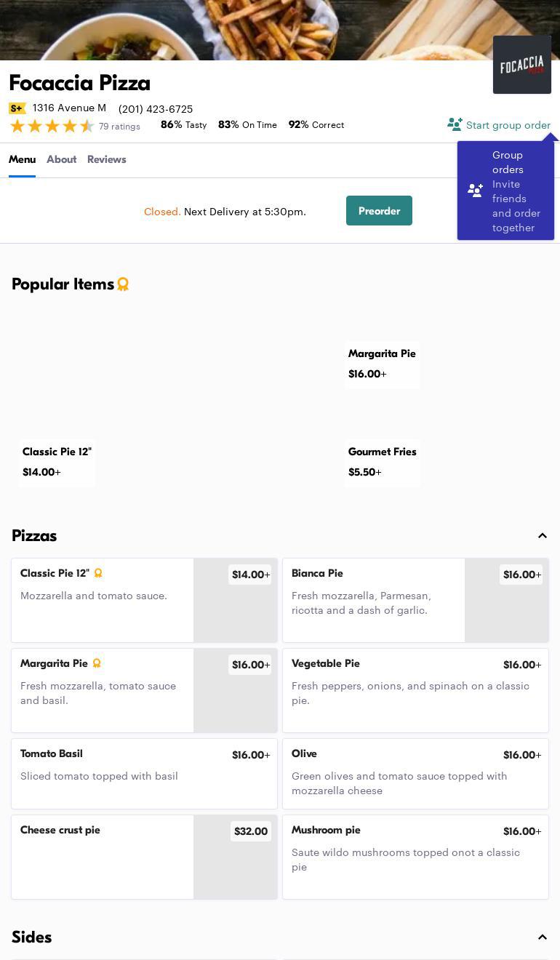This screenshot has height=960, width=560.
Task: Open Gourmet Fries popular item
Action: [382, 461]
